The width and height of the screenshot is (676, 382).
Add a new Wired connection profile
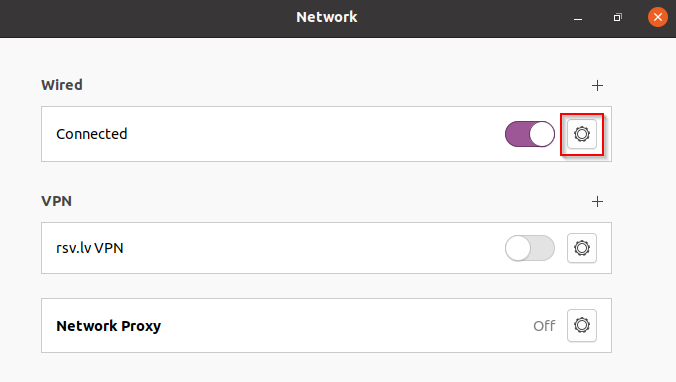coord(597,85)
